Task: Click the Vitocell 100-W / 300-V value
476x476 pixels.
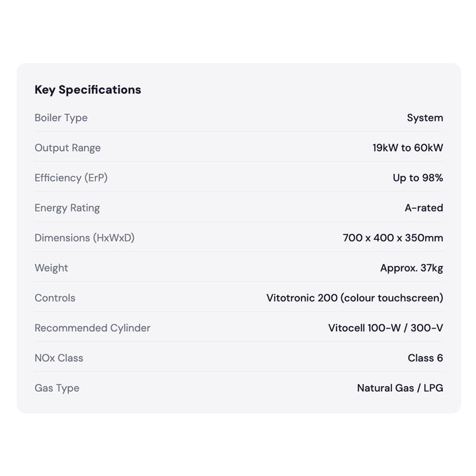Action: tap(385, 328)
